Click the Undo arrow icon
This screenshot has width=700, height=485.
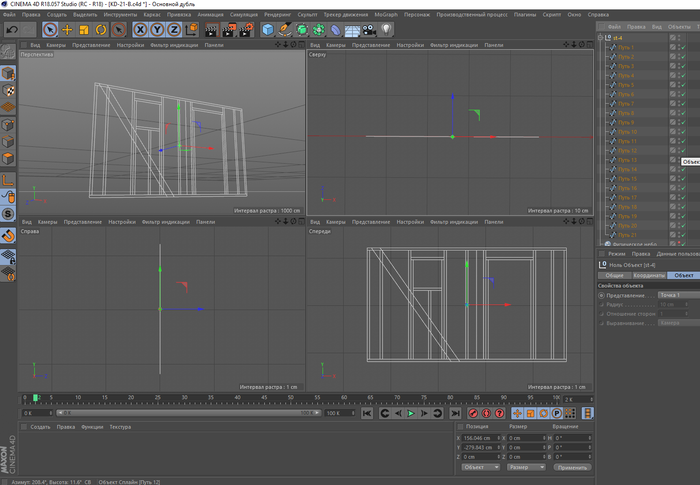click(x=11, y=30)
